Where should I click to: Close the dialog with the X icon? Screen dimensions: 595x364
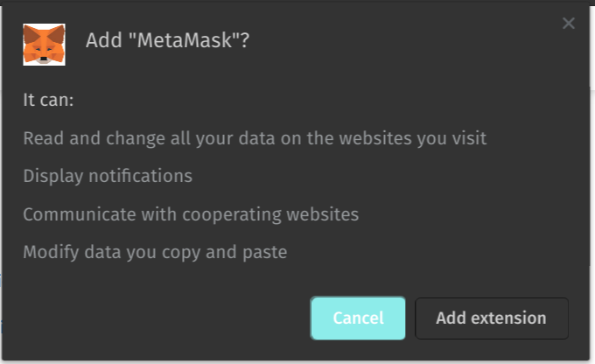coord(569,24)
